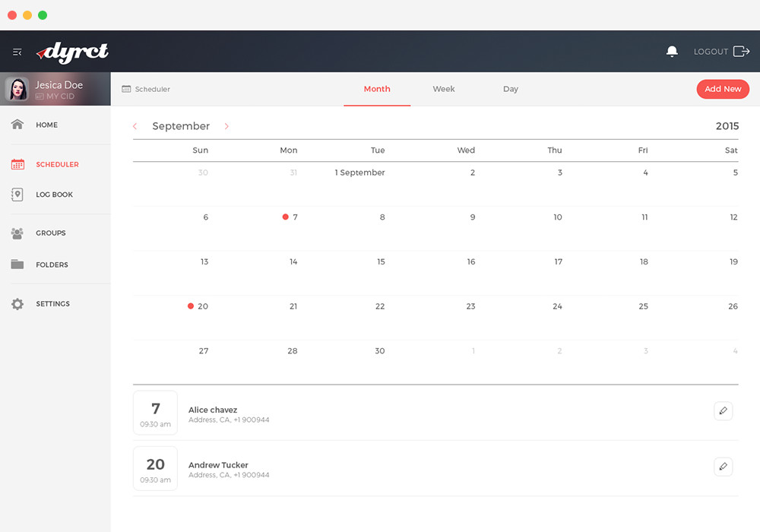Select the date marked 1 September
Viewport: 760px width, 532px height.
(x=359, y=173)
